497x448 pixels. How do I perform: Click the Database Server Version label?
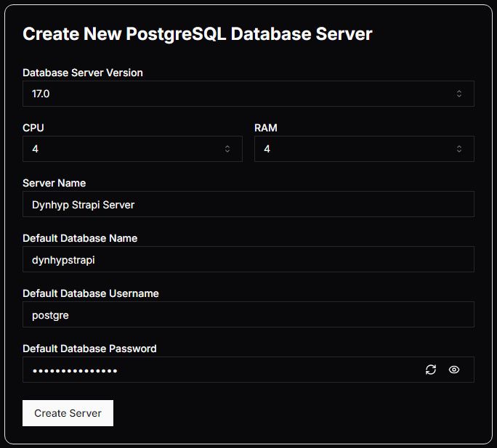click(x=83, y=73)
